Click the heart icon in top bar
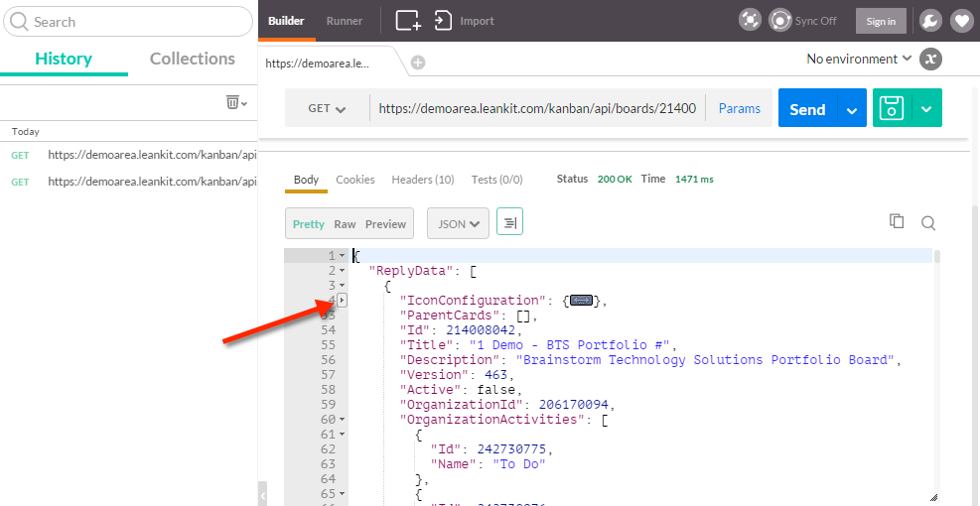The height and width of the screenshot is (506, 980). tap(961, 21)
